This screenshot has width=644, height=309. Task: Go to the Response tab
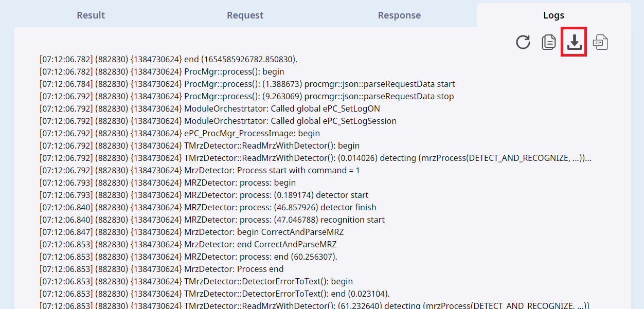(x=399, y=15)
